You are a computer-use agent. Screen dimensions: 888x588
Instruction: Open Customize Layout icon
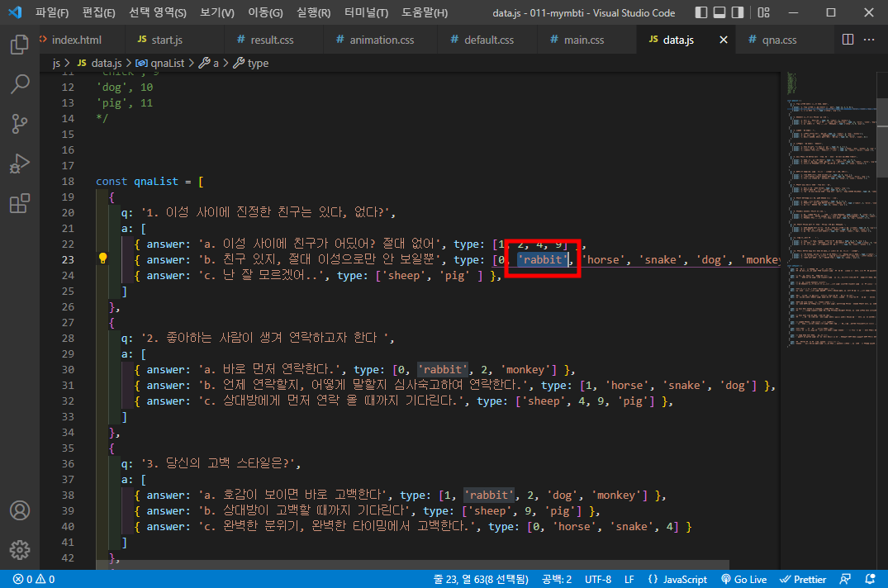[764, 12]
